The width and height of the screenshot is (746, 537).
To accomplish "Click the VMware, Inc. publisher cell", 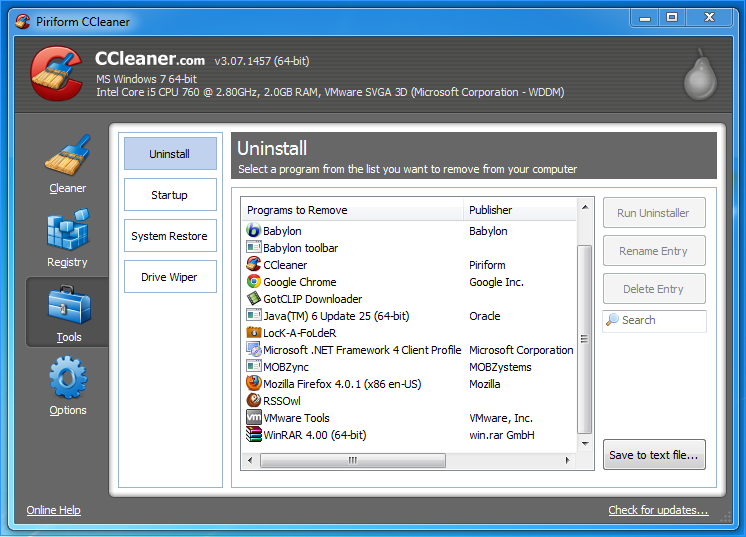I will 501,418.
